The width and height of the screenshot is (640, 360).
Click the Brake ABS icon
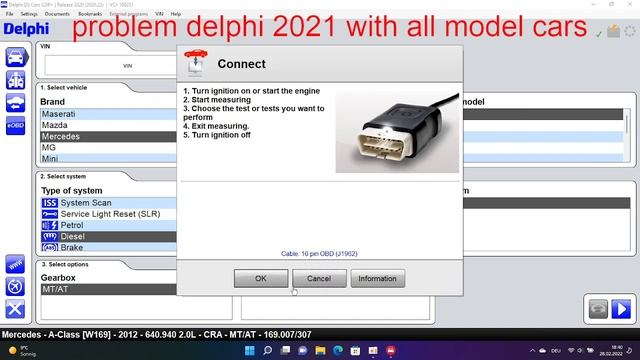(x=50, y=247)
